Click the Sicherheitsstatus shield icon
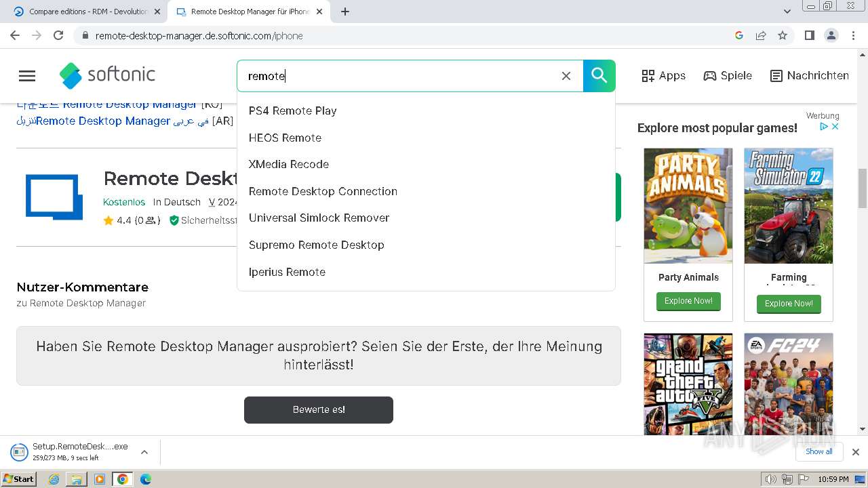The width and height of the screenshot is (868, 488). (x=174, y=220)
